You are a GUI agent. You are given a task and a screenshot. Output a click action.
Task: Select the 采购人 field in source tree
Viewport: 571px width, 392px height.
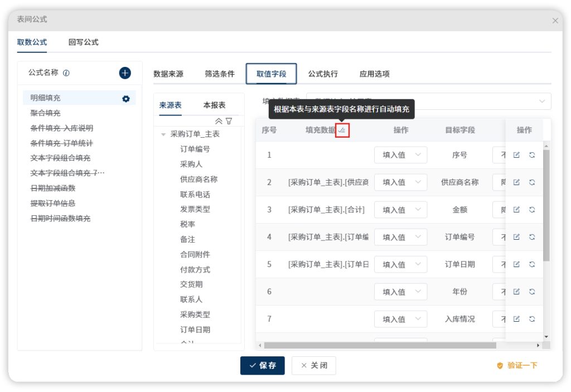(x=191, y=164)
